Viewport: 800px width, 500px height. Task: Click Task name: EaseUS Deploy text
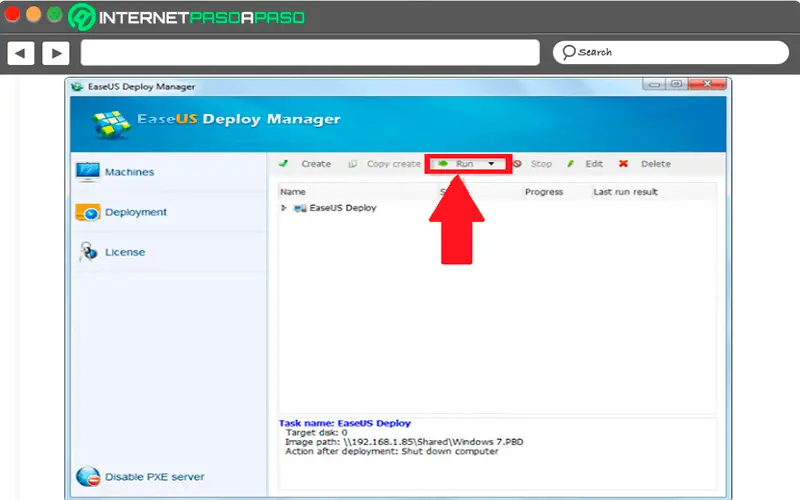click(x=344, y=423)
